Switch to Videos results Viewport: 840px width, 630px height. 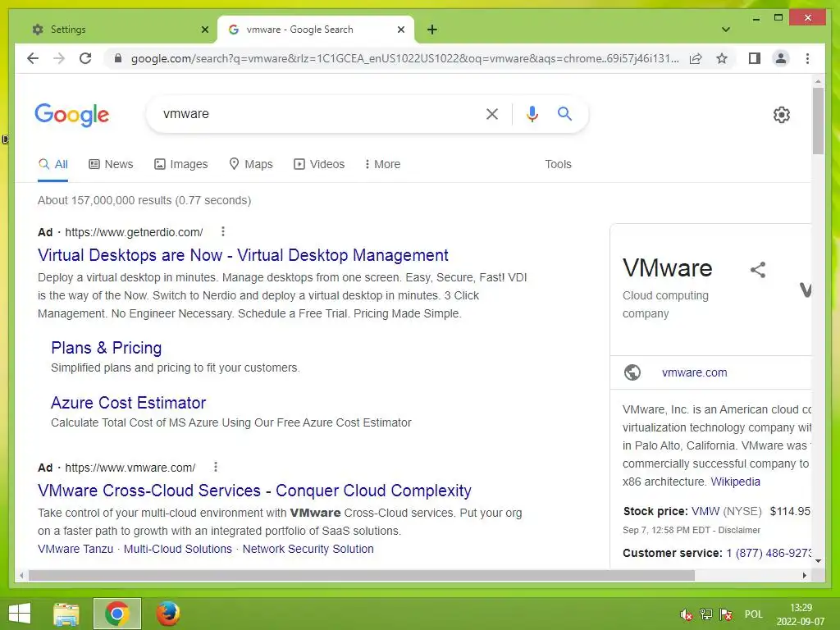click(x=319, y=164)
